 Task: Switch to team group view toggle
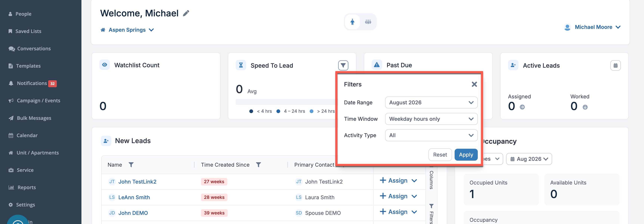368,22
